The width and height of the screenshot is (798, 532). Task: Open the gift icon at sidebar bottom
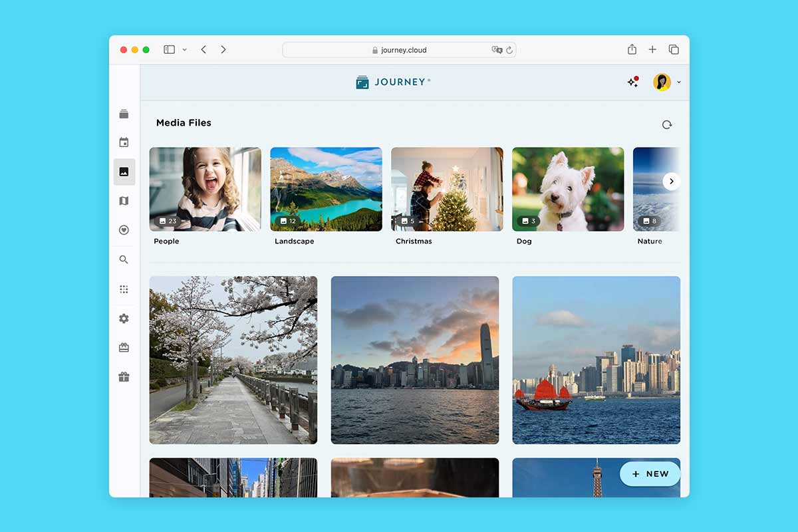tap(124, 376)
